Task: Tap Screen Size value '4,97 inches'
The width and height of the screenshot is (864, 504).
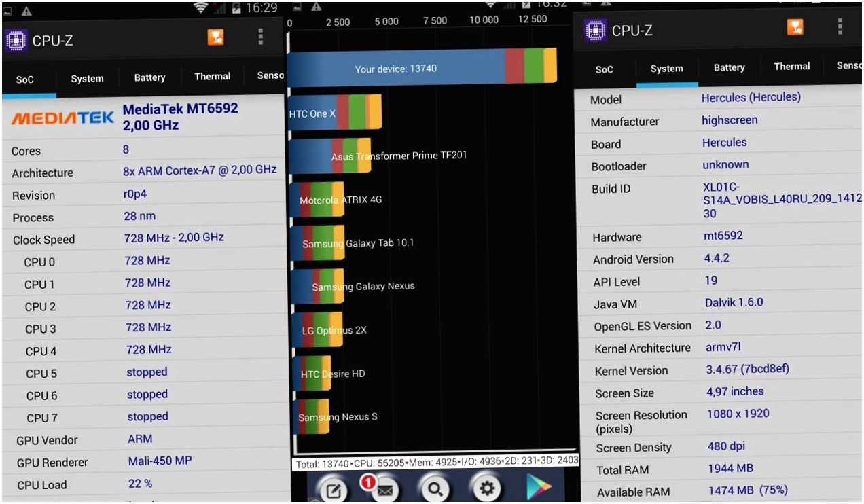Action: point(735,392)
